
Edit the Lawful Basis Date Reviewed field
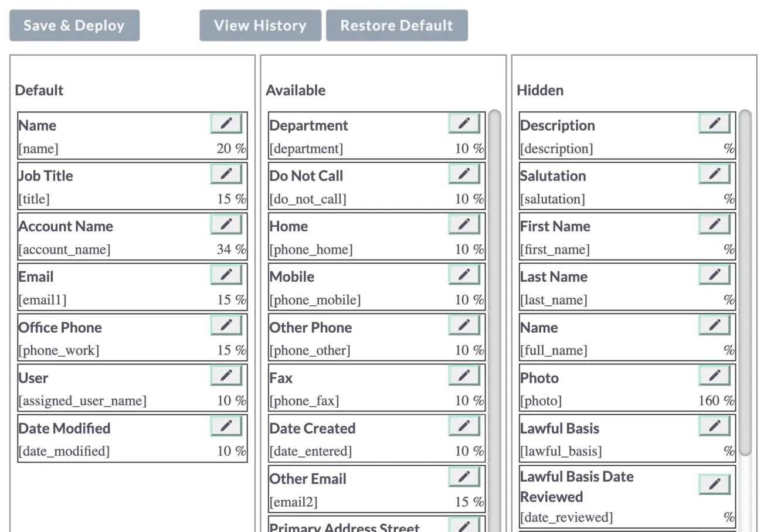tap(714, 485)
